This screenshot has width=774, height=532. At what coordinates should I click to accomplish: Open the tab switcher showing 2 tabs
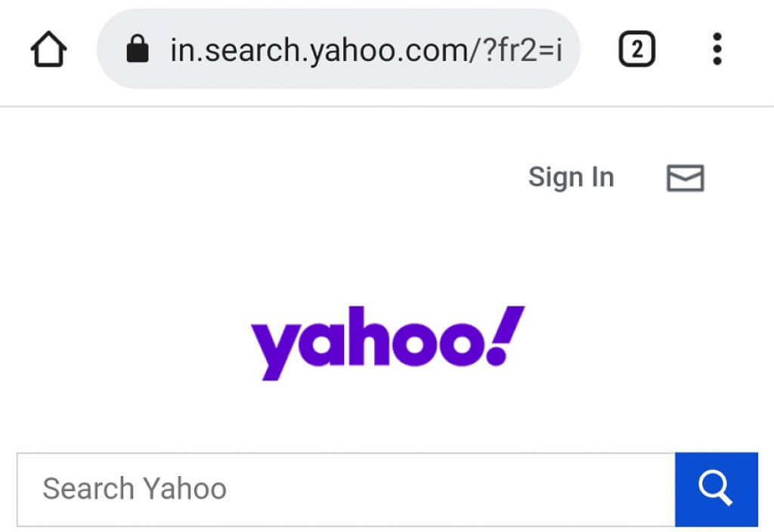[x=636, y=51]
